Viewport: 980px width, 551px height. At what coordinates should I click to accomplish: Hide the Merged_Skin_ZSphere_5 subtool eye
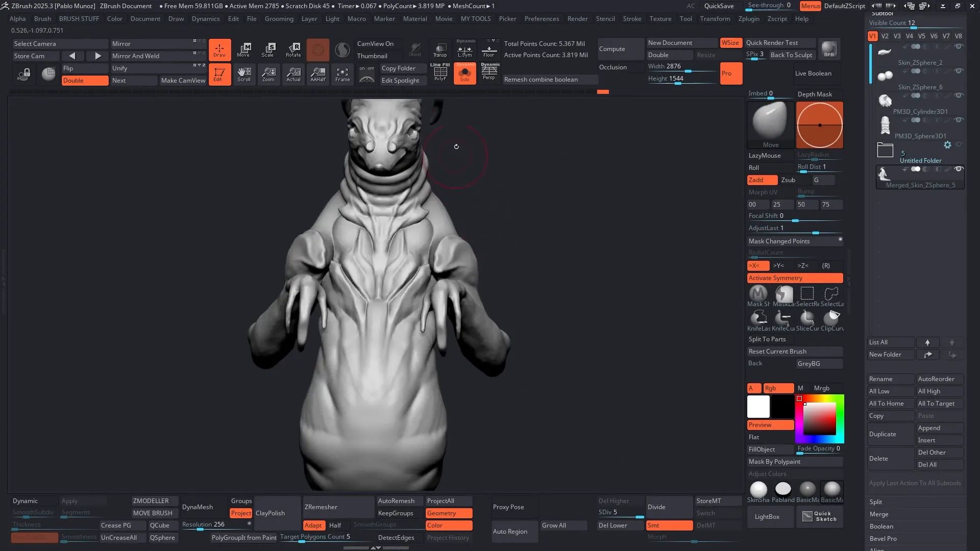pyautogui.click(x=959, y=169)
